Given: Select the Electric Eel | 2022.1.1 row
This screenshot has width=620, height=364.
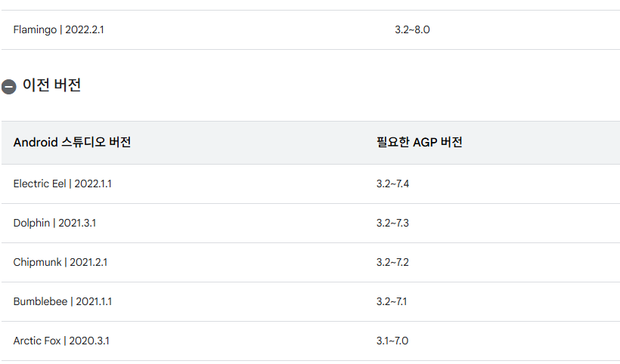Looking at the screenshot, I should tap(311, 184).
